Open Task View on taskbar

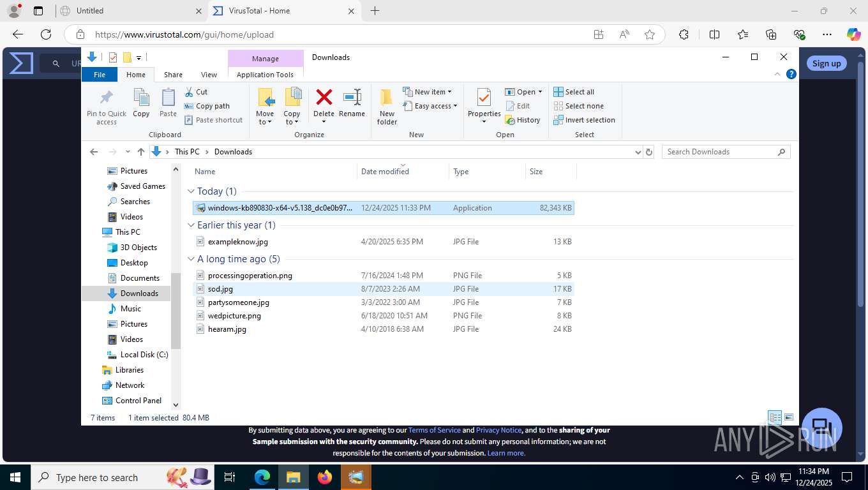pos(230,477)
